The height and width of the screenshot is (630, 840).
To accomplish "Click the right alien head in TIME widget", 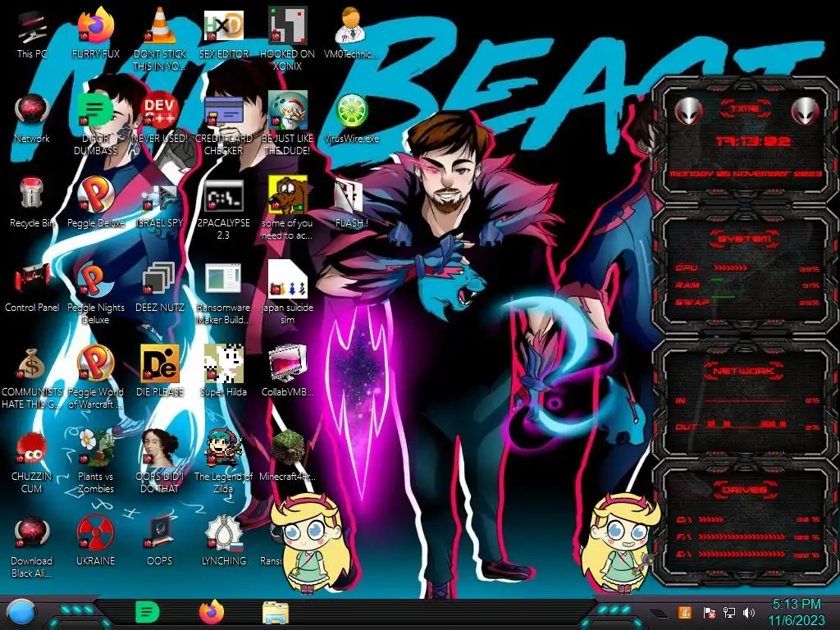I will click(x=806, y=112).
